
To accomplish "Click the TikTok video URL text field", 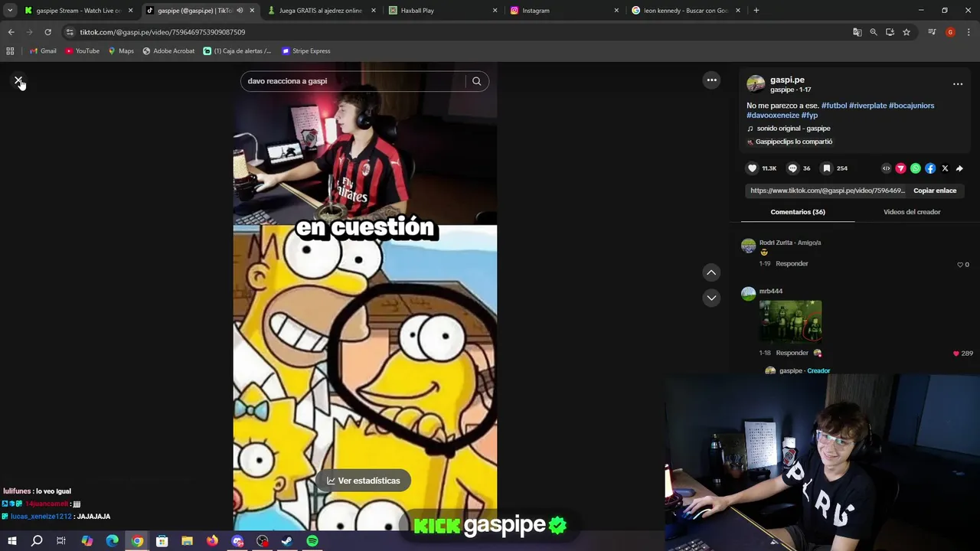I will point(828,191).
